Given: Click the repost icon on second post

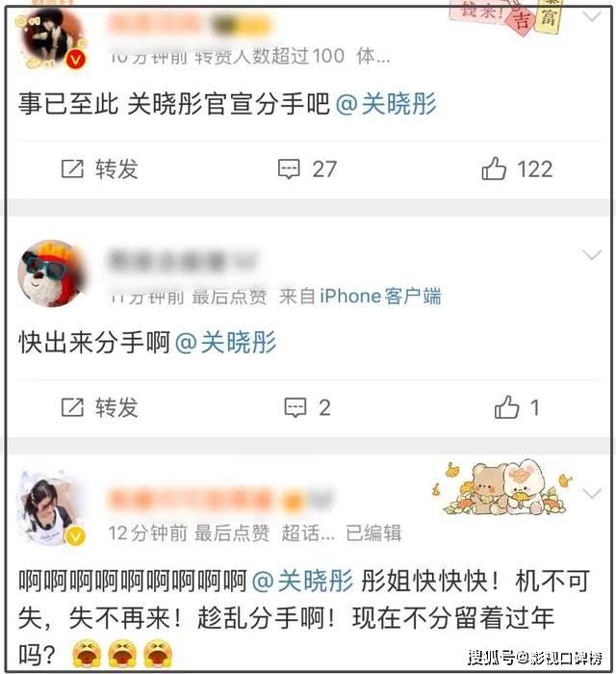Looking at the screenshot, I should tap(72, 407).
